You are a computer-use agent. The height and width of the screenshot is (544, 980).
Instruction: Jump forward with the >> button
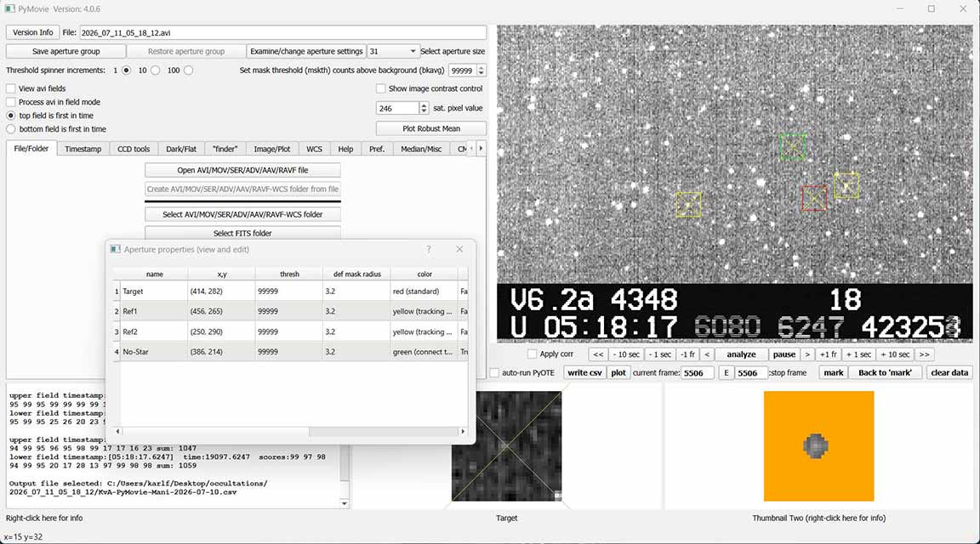tap(925, 354)
